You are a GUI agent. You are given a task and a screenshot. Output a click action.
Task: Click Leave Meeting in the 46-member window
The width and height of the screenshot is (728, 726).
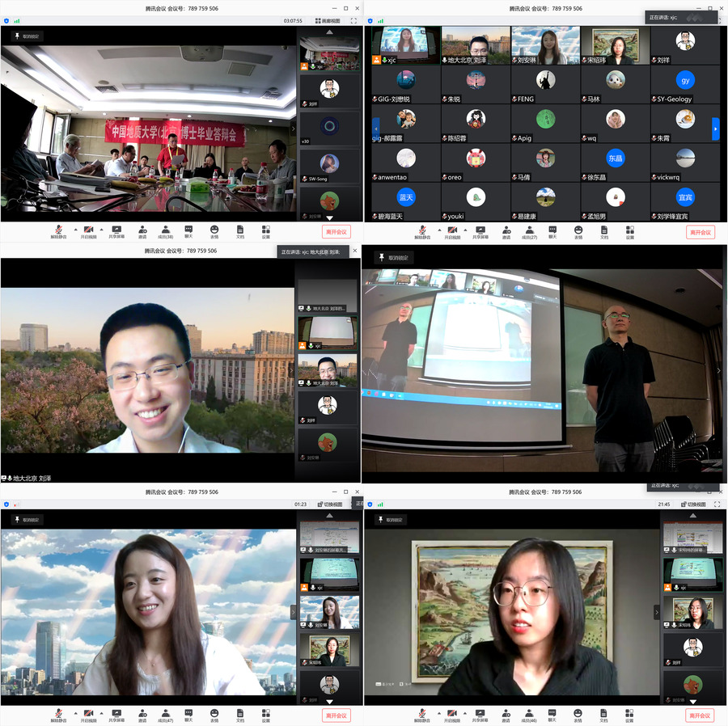pos(700,715)
